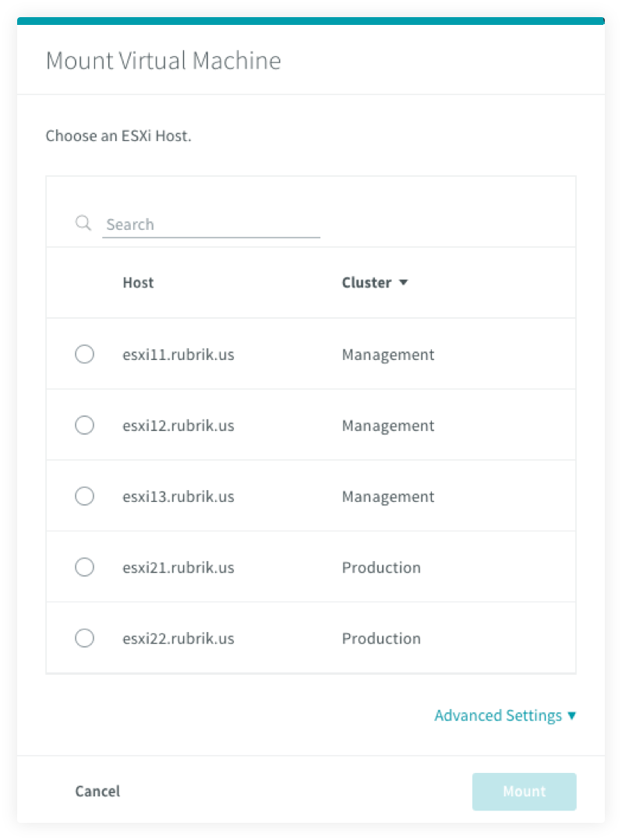
Task: Click Management cluster cell for esxi12
Action: 388,426
